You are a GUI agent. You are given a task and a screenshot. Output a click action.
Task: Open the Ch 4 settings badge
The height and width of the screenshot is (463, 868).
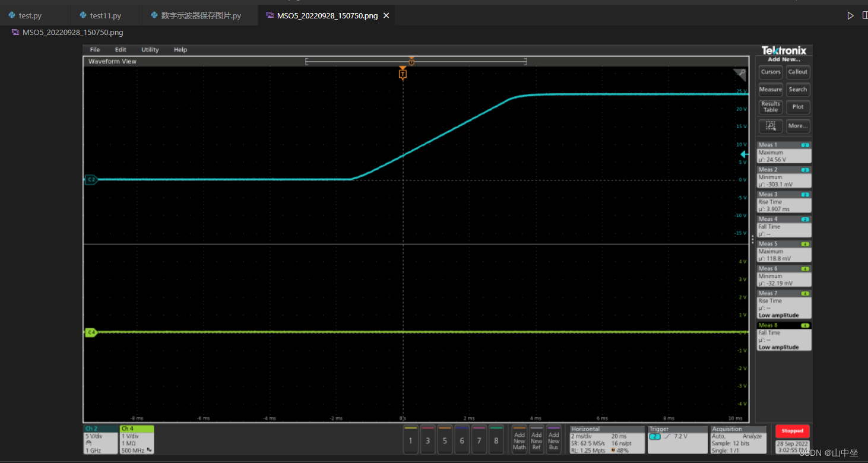tap(137, 440)
